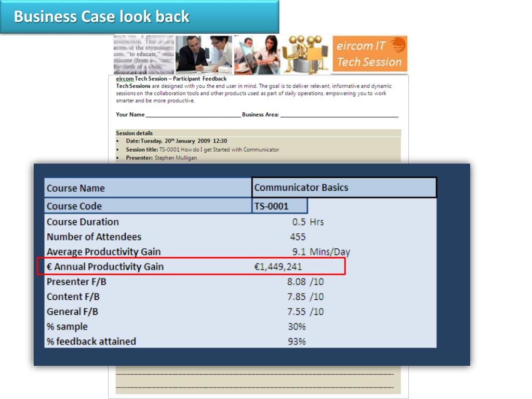Image resolution: width=532 pixels, height=399 pixels.
Task: Click the eircom IT Tech Session logo
Action: click(370, 54)
